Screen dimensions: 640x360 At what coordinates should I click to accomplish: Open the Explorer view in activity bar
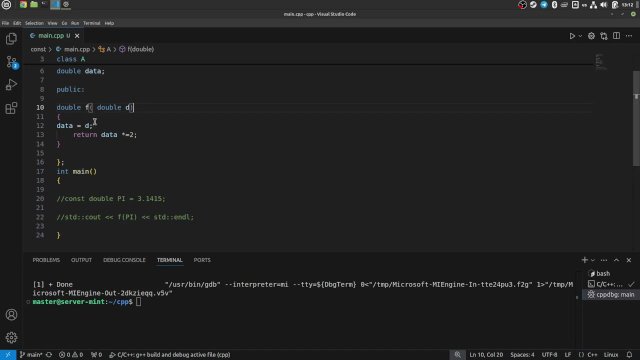coord(11,39)
